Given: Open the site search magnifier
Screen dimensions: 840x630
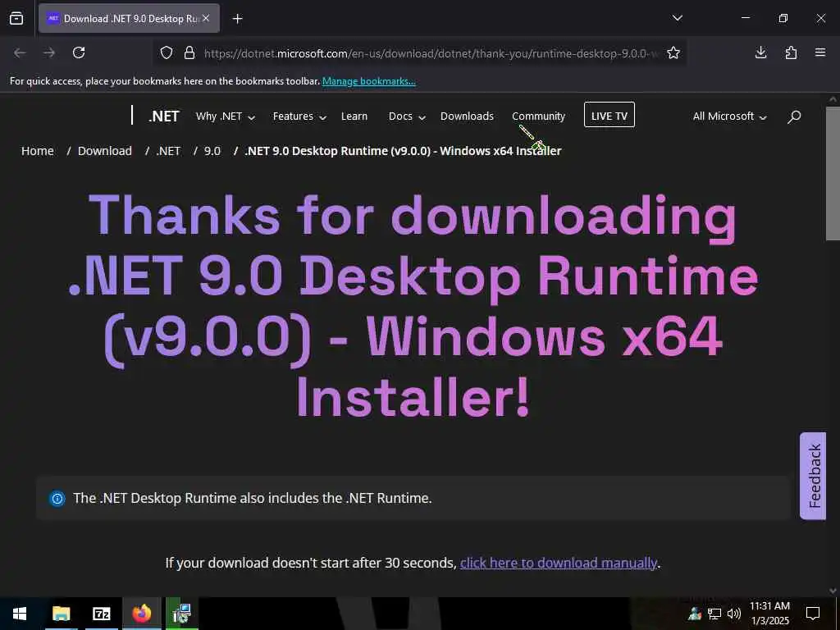Looking at the screenshot, I should tap(794, 116).
